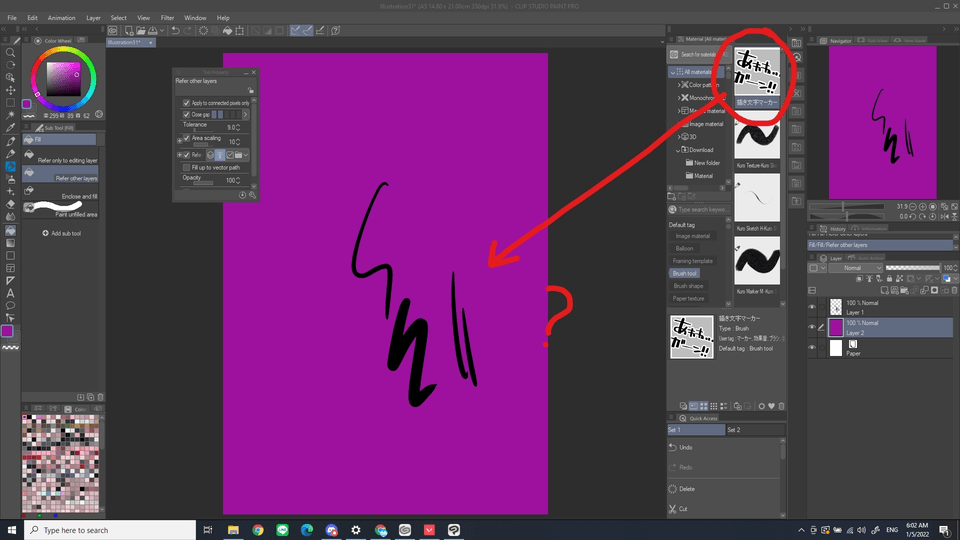Hide Layer 2 using its eye icon
Image resolution: width=960 pixels, height=540 pixels.
click(x=812, y=327)
